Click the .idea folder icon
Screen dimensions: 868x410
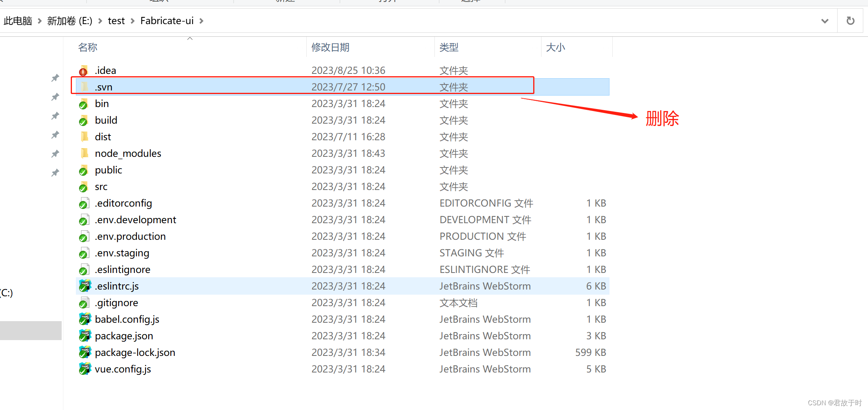coord(84,70)
